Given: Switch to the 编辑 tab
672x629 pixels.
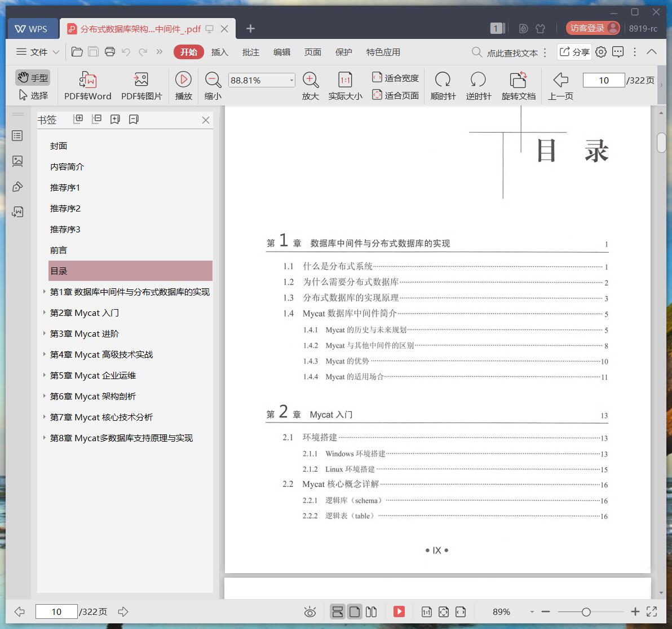Looking at the screenshot, I should pos(281,52).
